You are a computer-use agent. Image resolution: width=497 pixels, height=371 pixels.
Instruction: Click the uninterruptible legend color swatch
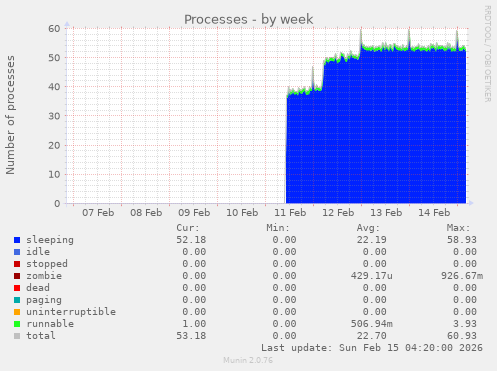17,312
